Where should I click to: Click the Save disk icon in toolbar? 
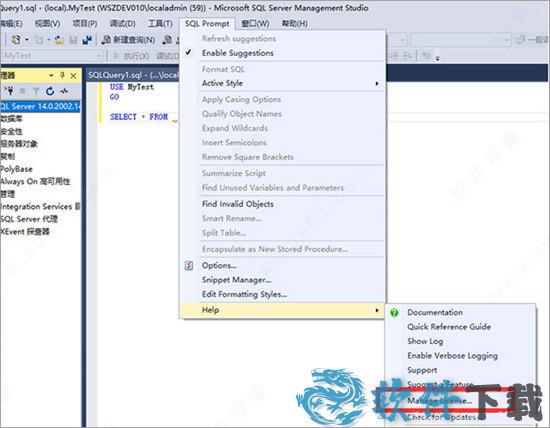73,40
